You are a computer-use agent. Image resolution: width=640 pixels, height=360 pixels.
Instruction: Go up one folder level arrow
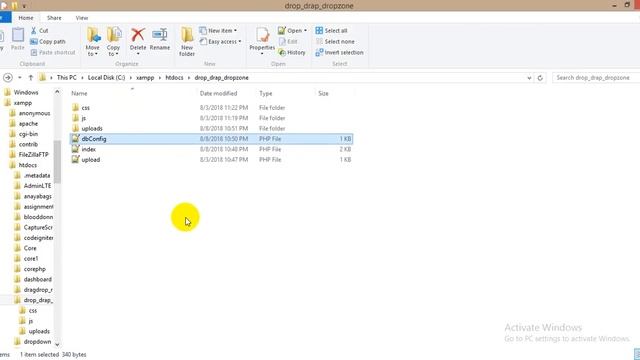(31, 78)
